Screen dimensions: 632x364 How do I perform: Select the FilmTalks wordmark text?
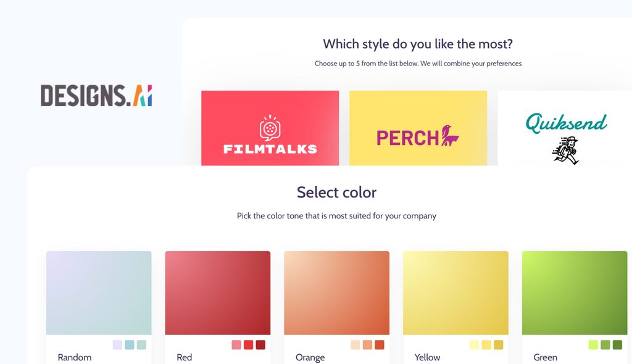click(x=270, y=149)
